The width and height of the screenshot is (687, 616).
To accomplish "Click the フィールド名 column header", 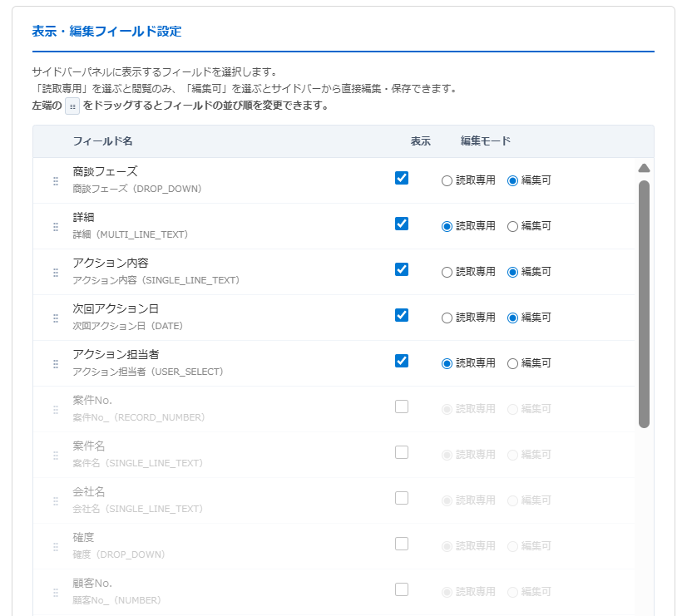I will click(x=102, y=141).
